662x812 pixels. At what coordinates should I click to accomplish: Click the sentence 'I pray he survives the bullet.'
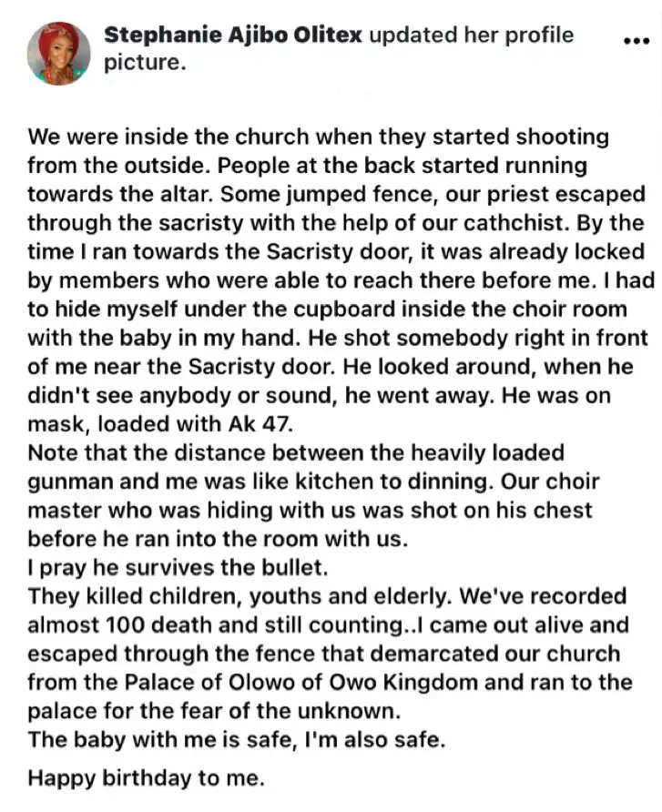pyautogui.click(x=178, y=568)
